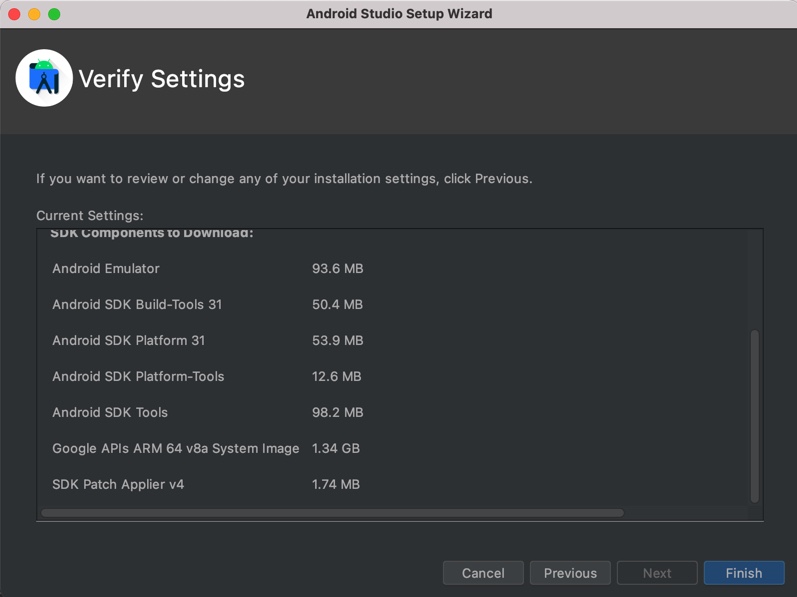Click the disabled Next button
Viewport: 797px width, 597px height.
(x=657, y=573)
